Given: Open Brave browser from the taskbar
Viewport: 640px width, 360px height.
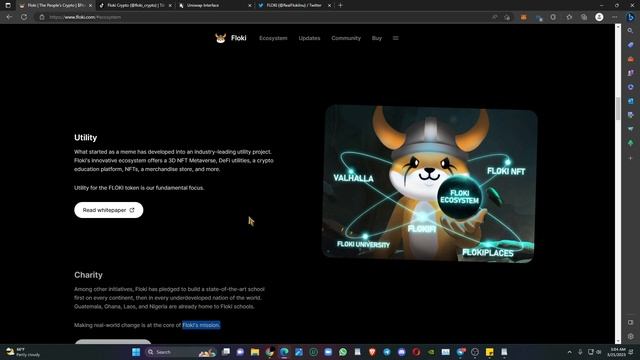Looking at the screenshot, I should click(x=372, y=352).
